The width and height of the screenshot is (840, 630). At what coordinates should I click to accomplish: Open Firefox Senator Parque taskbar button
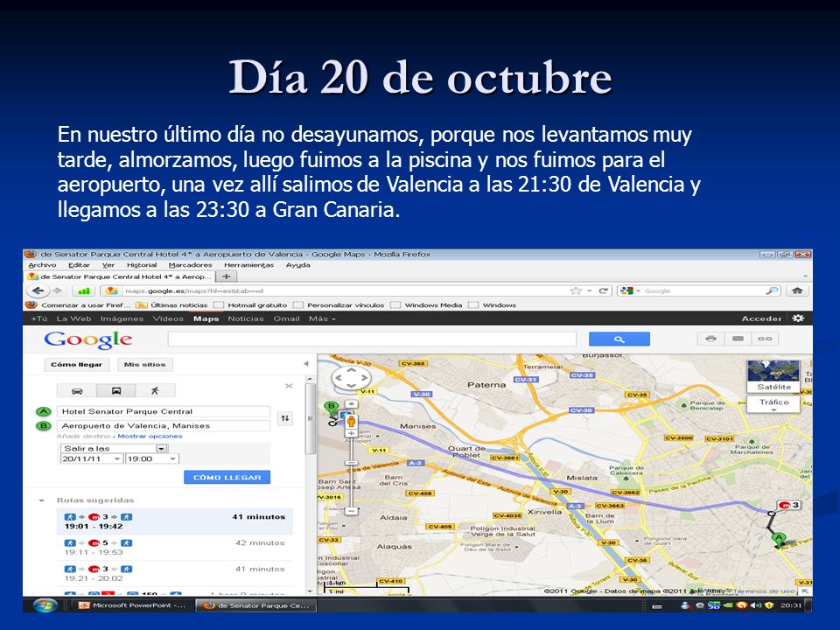point(256,605)
